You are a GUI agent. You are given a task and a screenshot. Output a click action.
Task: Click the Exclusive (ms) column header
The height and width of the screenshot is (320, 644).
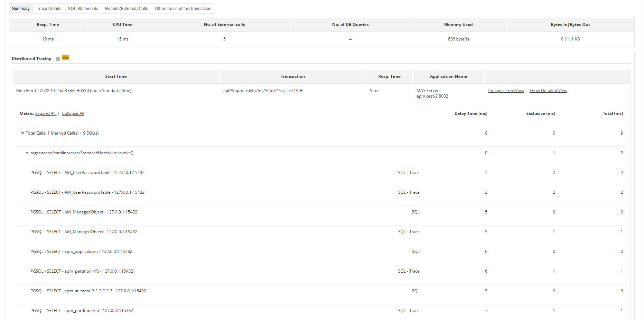point(541,113)
